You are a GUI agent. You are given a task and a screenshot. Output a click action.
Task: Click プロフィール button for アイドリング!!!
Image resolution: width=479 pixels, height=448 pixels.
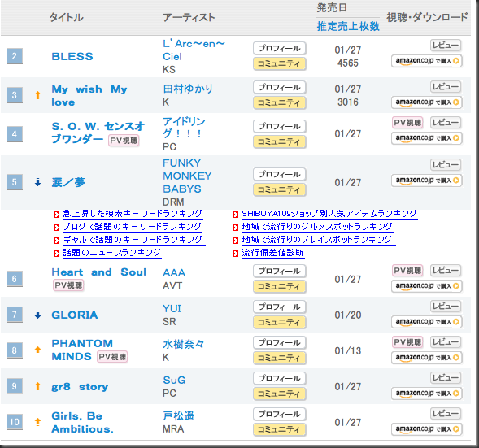[x=280, y=126]
